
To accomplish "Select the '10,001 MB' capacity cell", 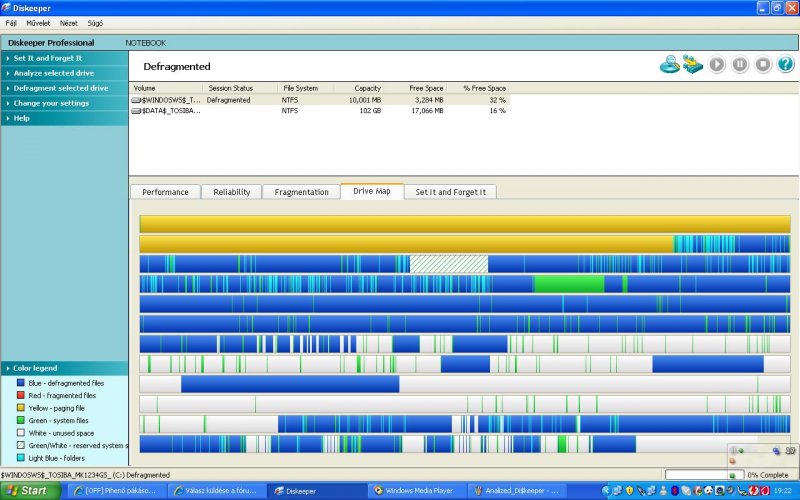I will click(365, 100).
